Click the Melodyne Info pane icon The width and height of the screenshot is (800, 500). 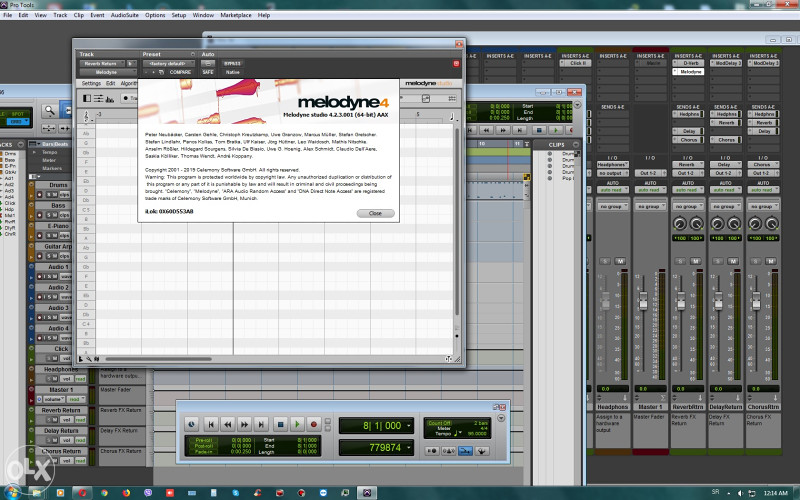pos(87,98)
